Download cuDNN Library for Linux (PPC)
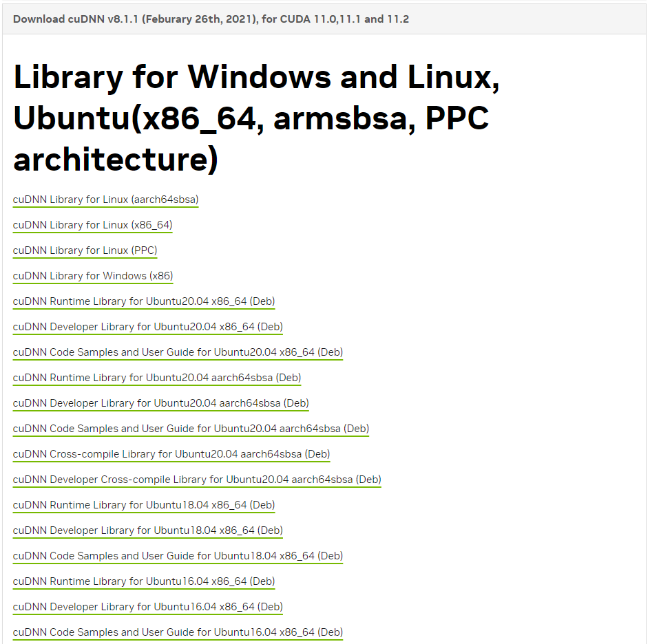The width and height of the screenshot is (650, 644). point(84,250)
